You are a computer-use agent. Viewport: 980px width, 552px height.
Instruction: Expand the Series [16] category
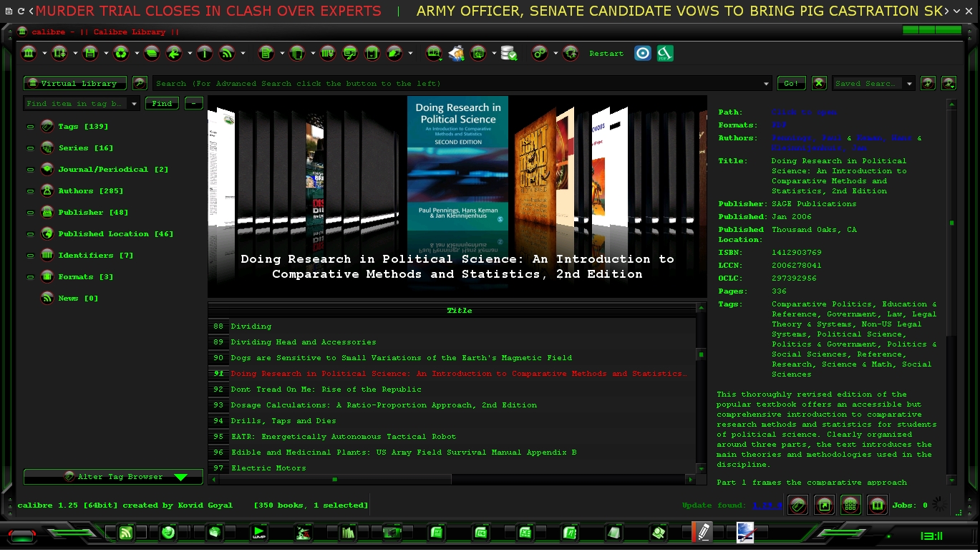[30, 148]
